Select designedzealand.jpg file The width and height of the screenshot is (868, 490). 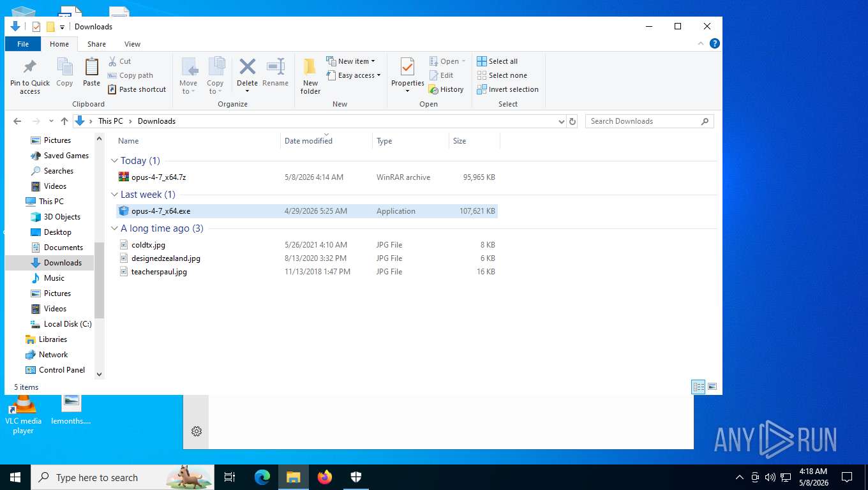click(307, 258)
